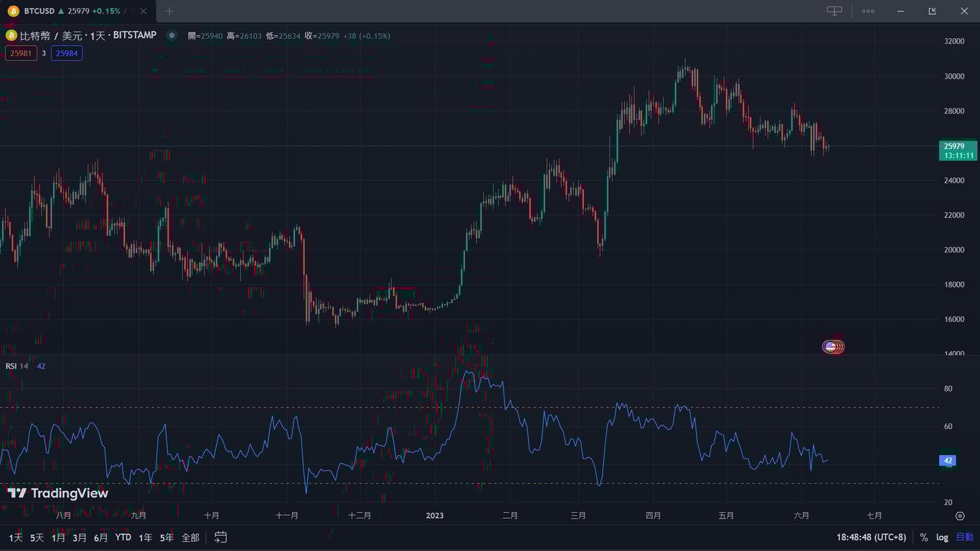This screenshot has width=980, height=551.
Task: Toggle the market status dot indicator
Action: (x=171, y=35)
